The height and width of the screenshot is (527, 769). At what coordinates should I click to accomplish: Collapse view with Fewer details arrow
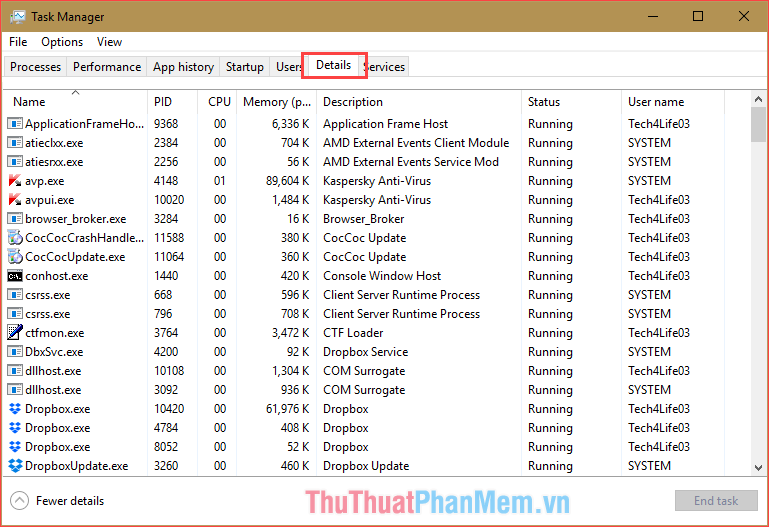coord(19,501)
